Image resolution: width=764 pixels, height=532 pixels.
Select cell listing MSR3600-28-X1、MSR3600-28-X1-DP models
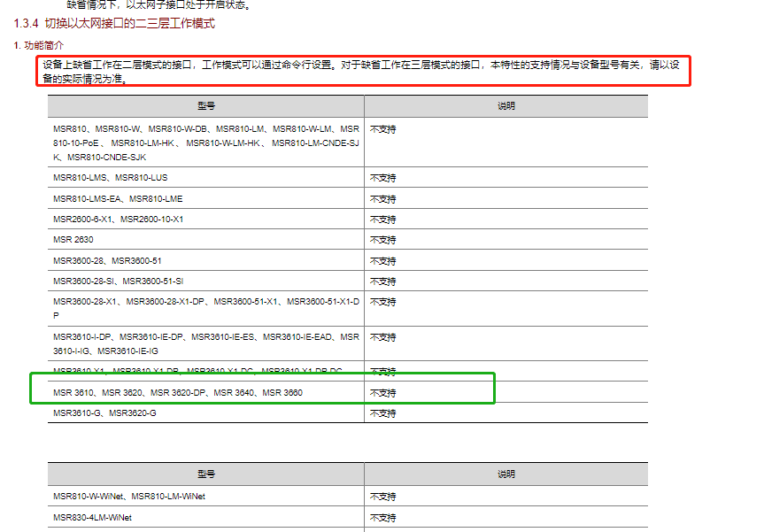click(206, 308)
